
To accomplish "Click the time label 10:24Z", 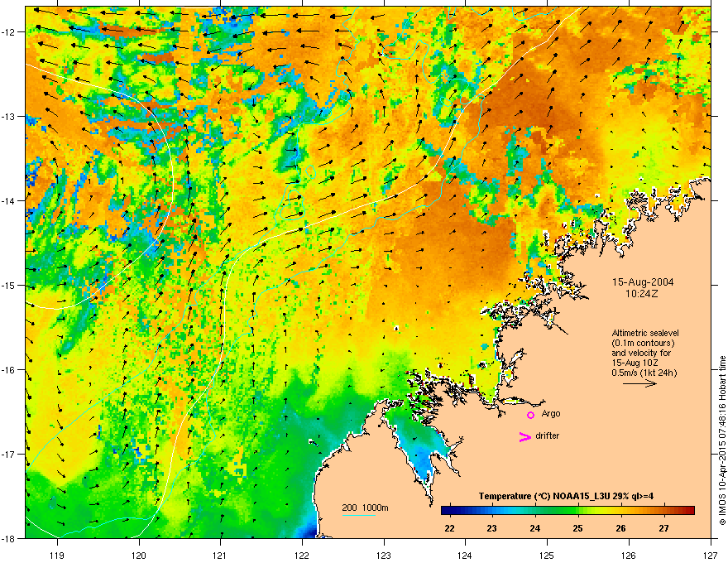I will (641, 294).
